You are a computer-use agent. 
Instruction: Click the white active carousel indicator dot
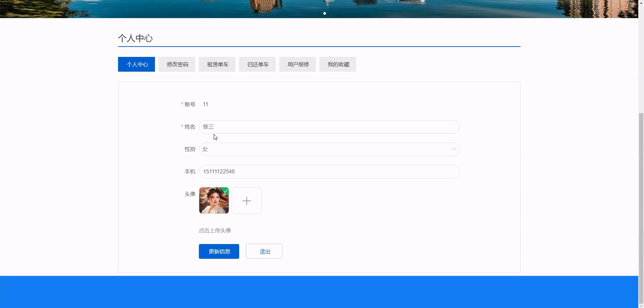(324, 13)
